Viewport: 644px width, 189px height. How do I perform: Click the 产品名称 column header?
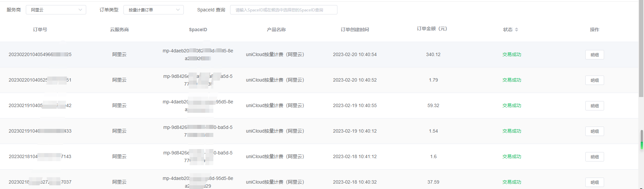276,30
